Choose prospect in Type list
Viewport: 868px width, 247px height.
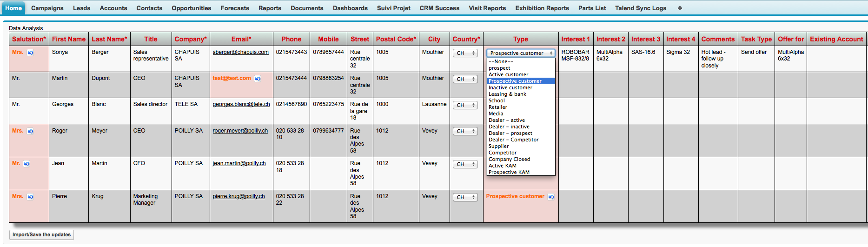coord(521,68)
